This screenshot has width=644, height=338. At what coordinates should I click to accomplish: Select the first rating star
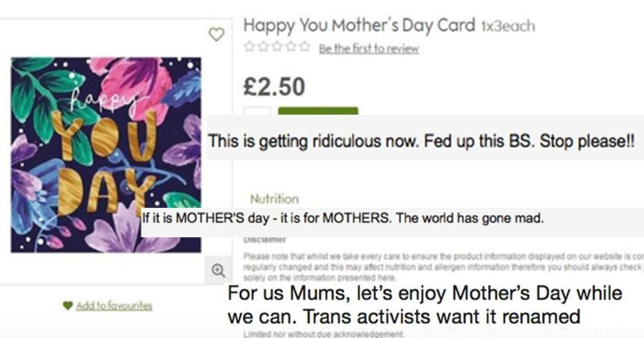coord(250,48)
